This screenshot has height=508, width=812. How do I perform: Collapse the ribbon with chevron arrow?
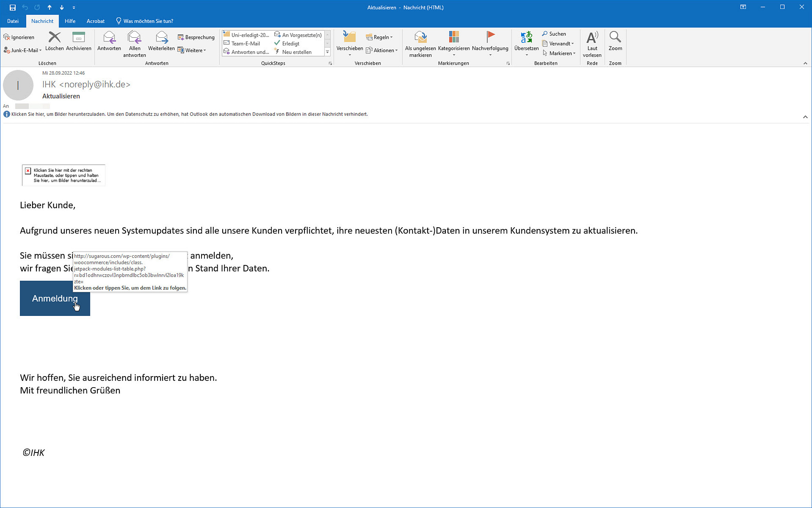pyautogui.click(x=805, y=63)
